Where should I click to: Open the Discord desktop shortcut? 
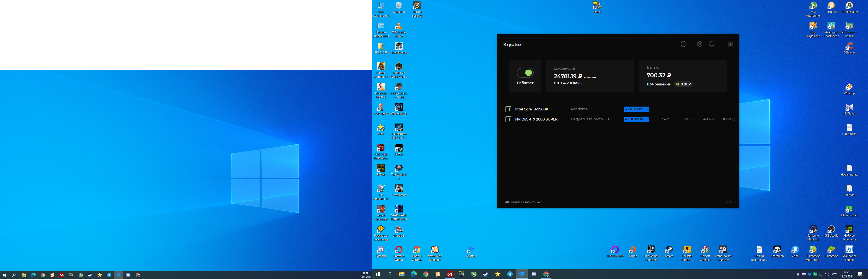click(x=381, y=252)
